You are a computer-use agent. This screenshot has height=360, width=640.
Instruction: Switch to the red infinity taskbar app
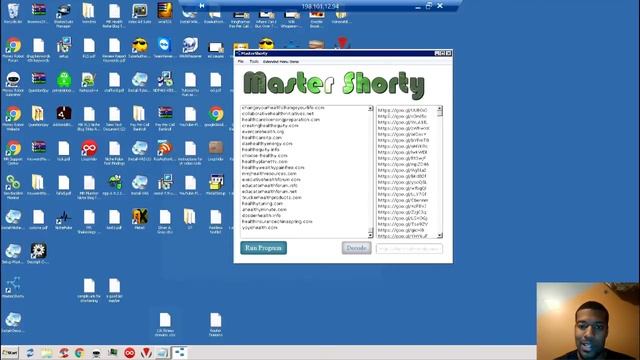pyautogui.click(x=129, y=353)
